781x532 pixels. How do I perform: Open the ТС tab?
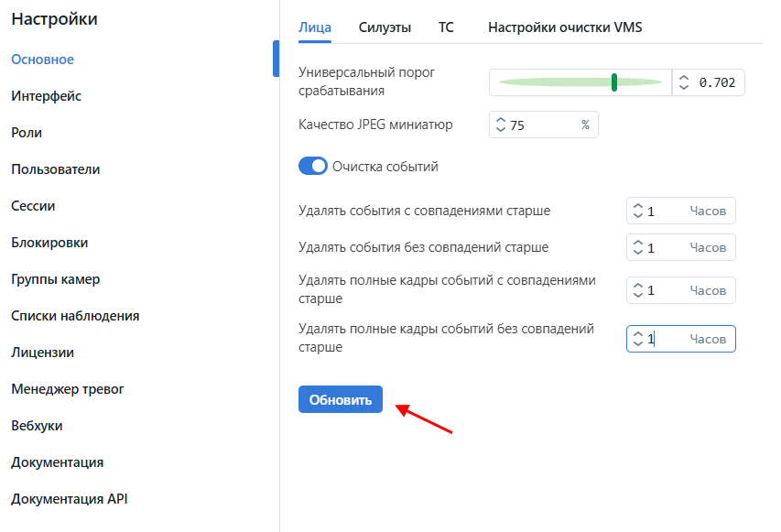point(446,27)
